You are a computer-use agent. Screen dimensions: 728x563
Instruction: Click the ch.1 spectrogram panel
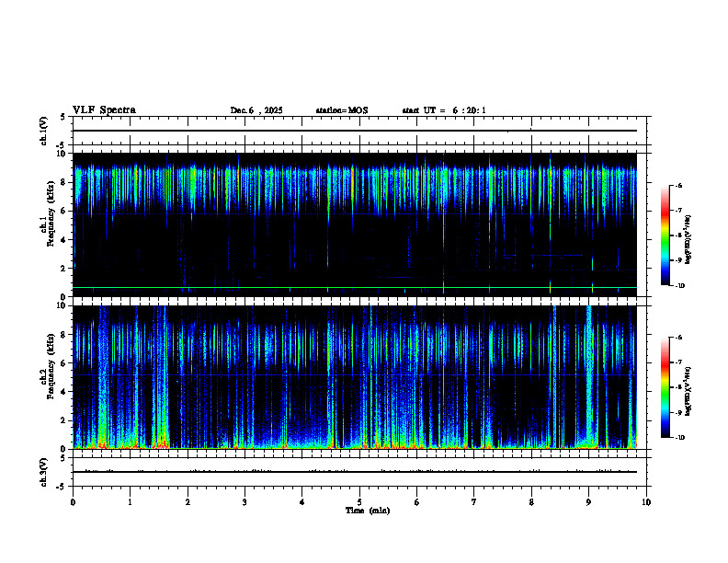pyautogui.click(x=355, y=224)
